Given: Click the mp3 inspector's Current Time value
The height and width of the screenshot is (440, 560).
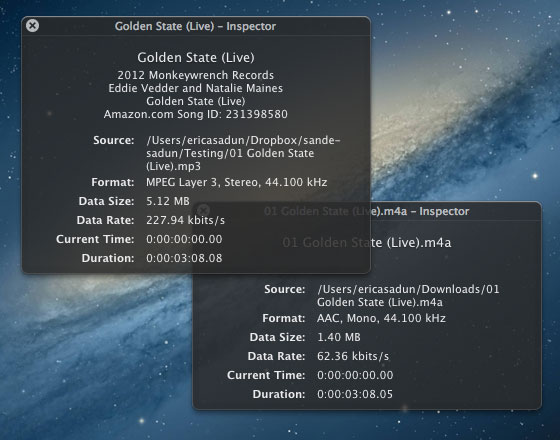Looking at the screenshot, I should coord(184,239).
